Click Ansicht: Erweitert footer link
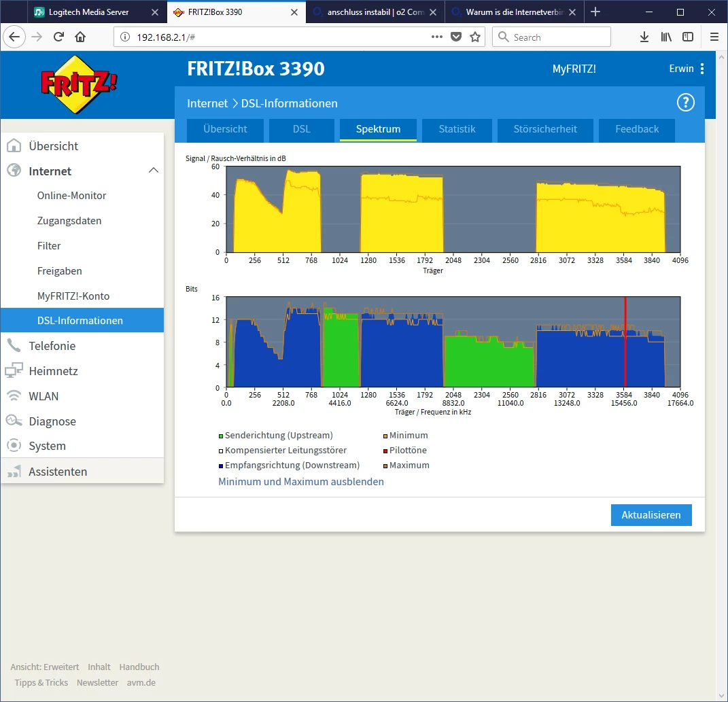Screen dimensions: 728x702 click(x=45, y=667)
